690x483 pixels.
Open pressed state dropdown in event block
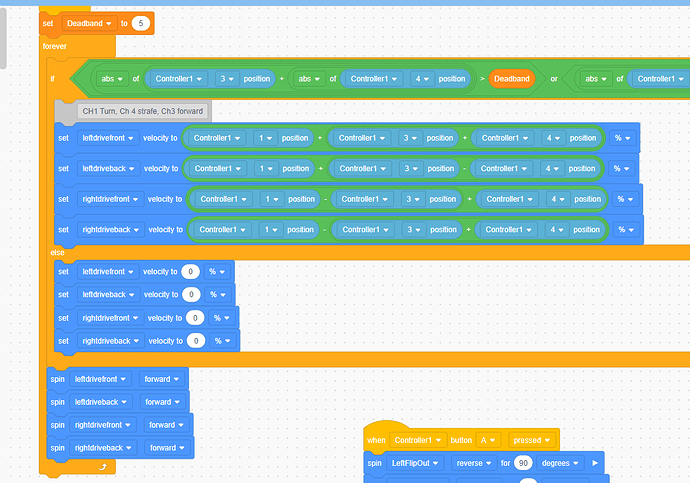[532, 440]
